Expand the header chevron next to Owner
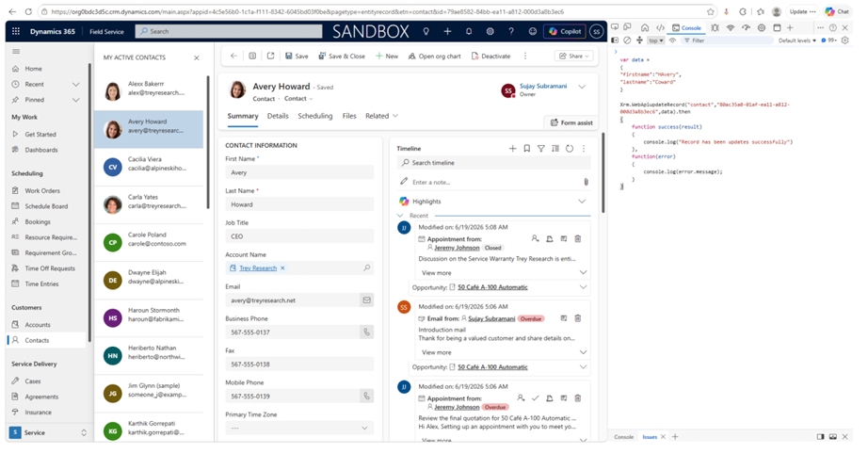Screen dimensions: 868x470 [582, 87]
